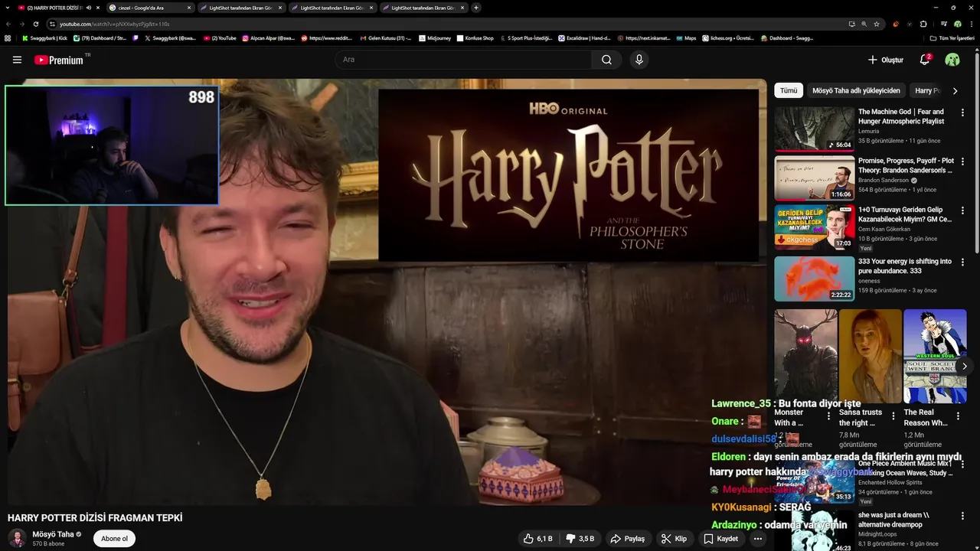This screenshot has width=980, height=551.
Task: Create a clip with Klip button
Action: [675, 539]
